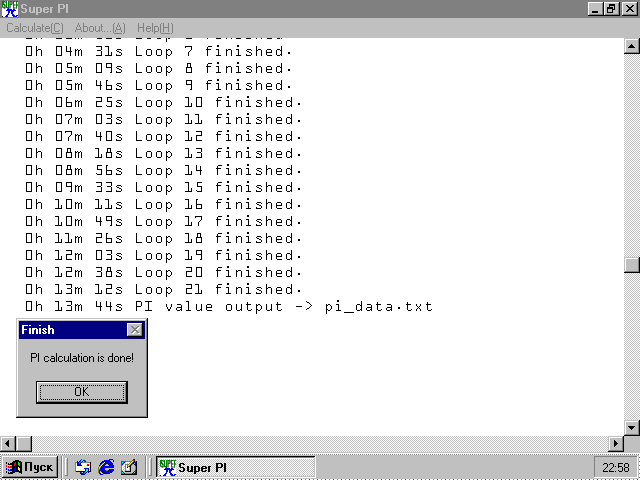Click the Super PI title bar icon
The image size is (640, 480).
(x=9, y=9)
